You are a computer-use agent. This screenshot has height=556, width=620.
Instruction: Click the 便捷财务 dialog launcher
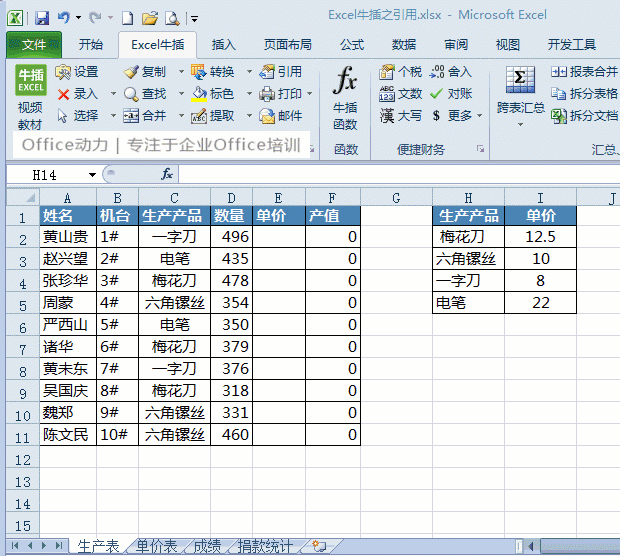click(x=480, y=149)
